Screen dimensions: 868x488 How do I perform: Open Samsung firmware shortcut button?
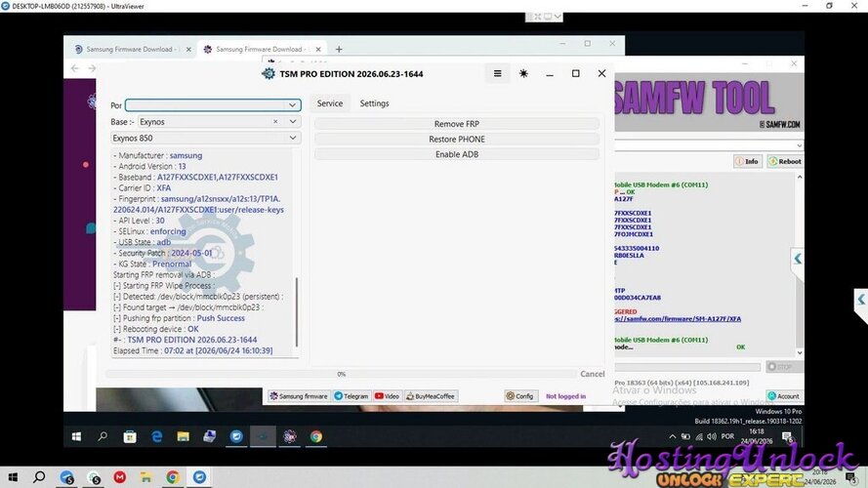point(299,396)
